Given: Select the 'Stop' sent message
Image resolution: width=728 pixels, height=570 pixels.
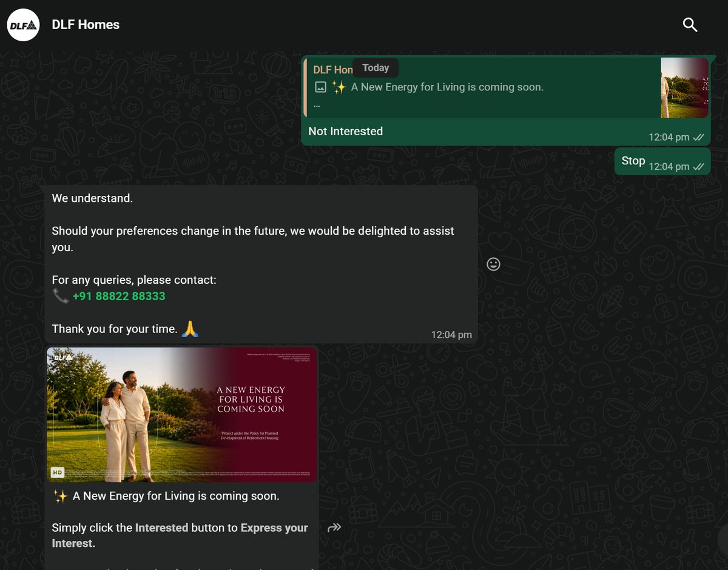Looking at the screenshot, I should coord(662,161).
